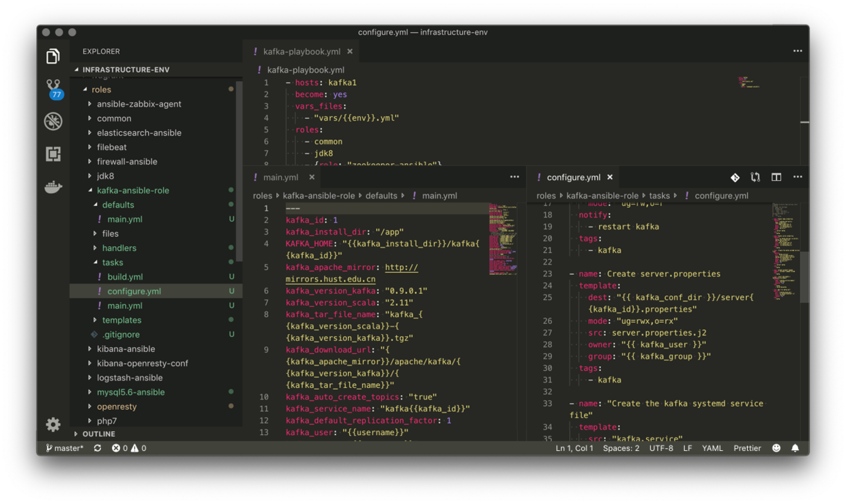Click the notifications bell in status bar
This screenshot has height=504, width=846.
(795, 448)
